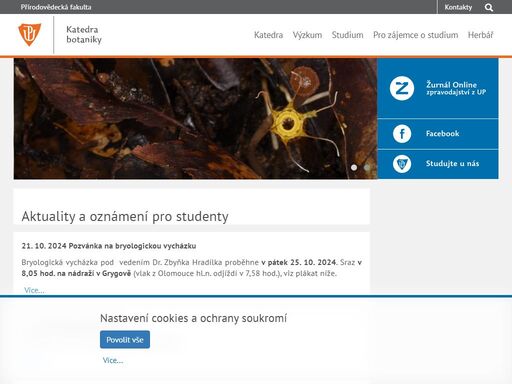The height and width of the screenshot is (384, 512).
Task: Click the hero banner plant image
Action: 195,119
